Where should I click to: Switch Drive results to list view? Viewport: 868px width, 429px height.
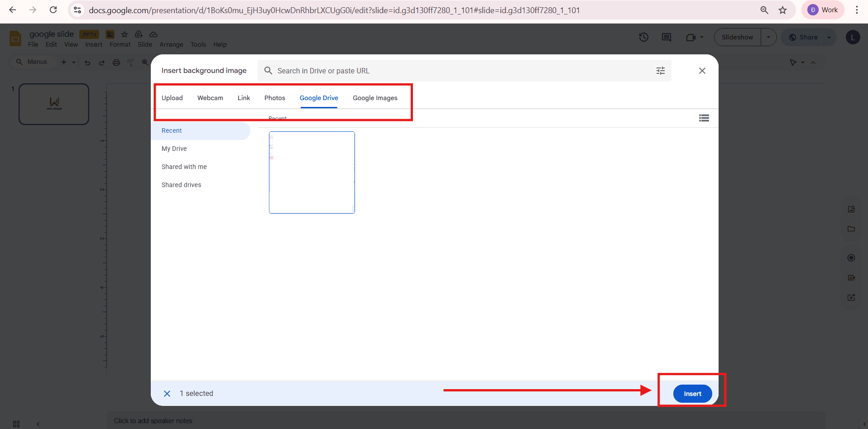coord(704,118)
